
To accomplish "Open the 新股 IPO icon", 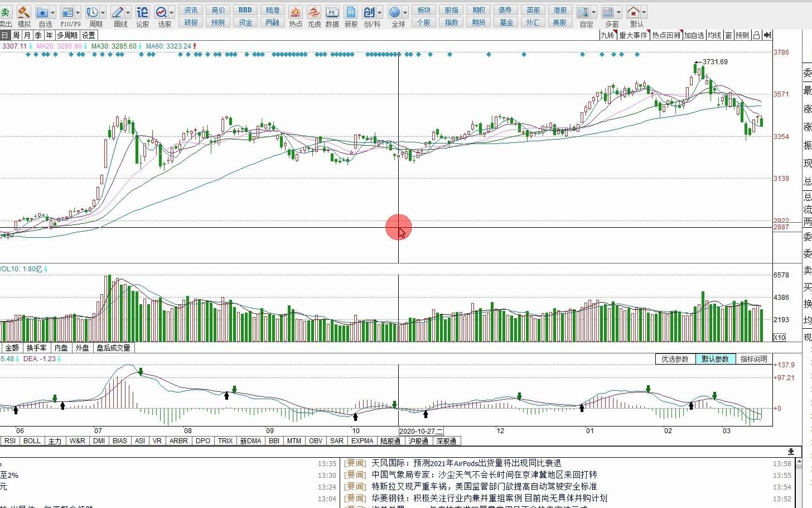I will (351, 12).
